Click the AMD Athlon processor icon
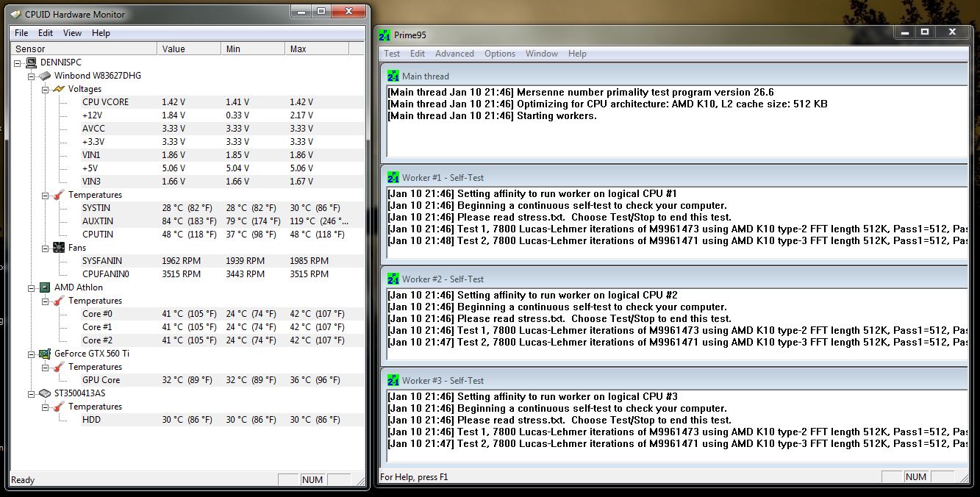This screenshot has height=497, width=980. [x=45, y=287]
